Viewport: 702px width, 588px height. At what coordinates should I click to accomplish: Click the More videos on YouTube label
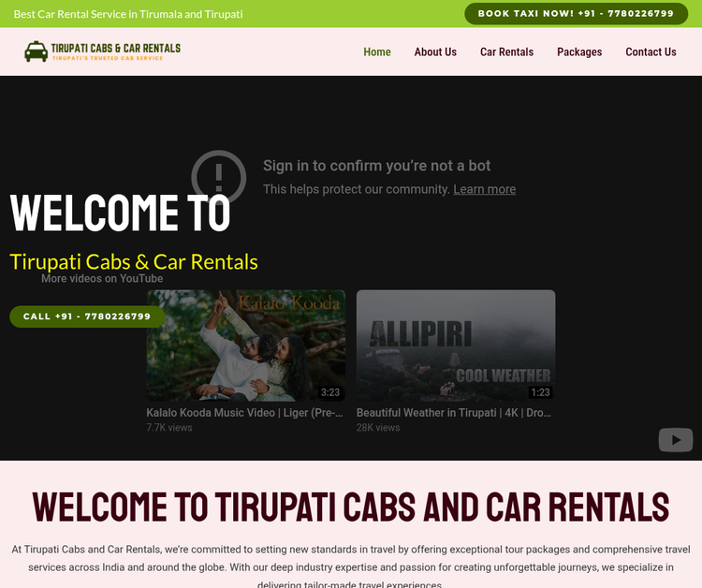pos(102,278)
